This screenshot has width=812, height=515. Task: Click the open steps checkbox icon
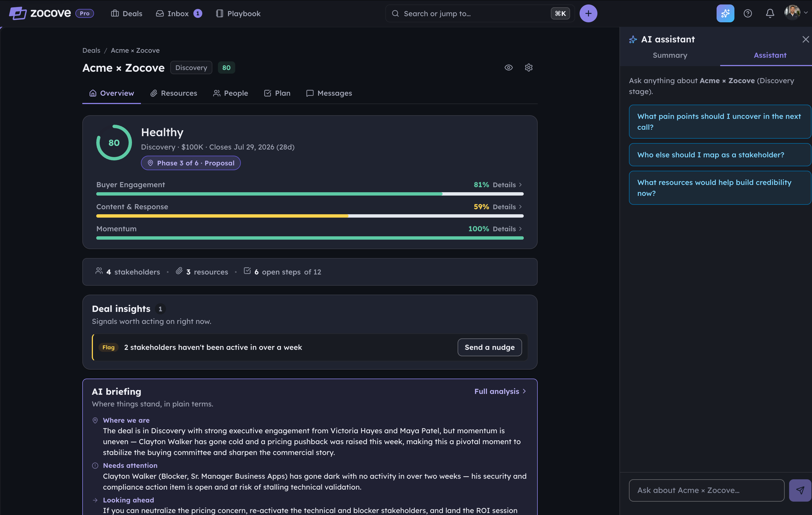point(247,271)
